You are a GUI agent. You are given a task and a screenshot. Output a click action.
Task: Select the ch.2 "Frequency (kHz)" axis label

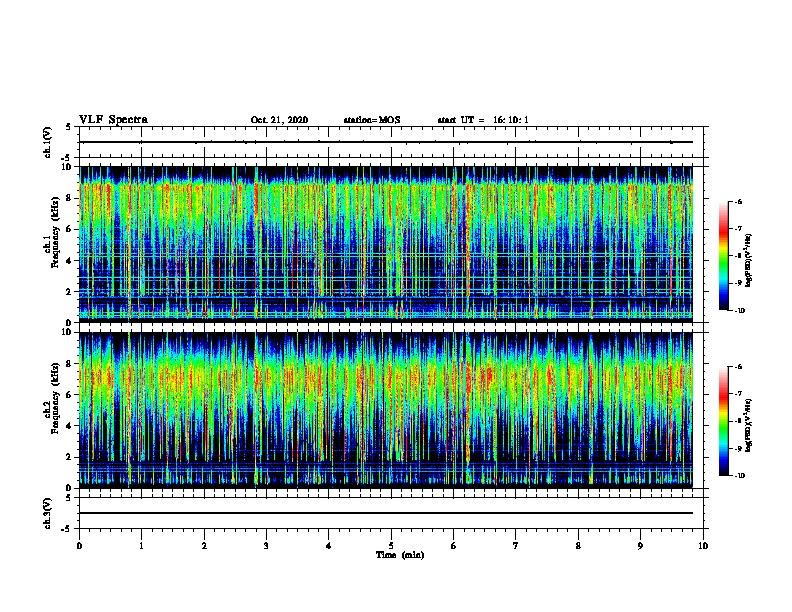click(54, 398)
